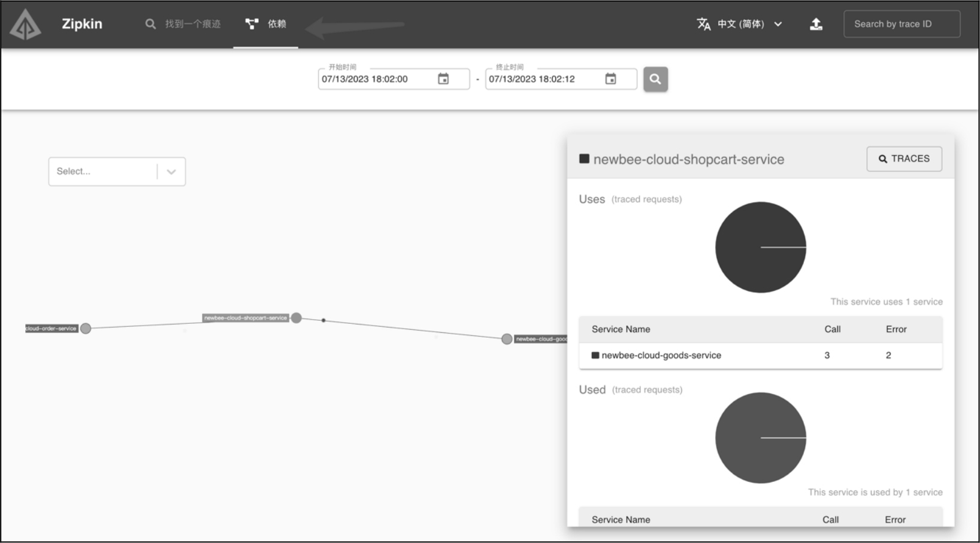Click the cloud-order-service graph label
The width and height of the screenshot is (980, 543).
(52, 328)
